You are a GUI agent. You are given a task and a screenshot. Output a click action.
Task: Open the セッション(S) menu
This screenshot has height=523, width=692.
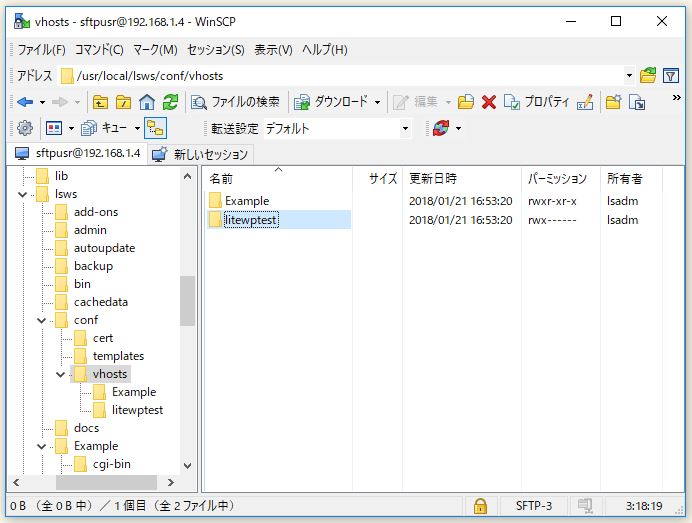coord(216,49)
